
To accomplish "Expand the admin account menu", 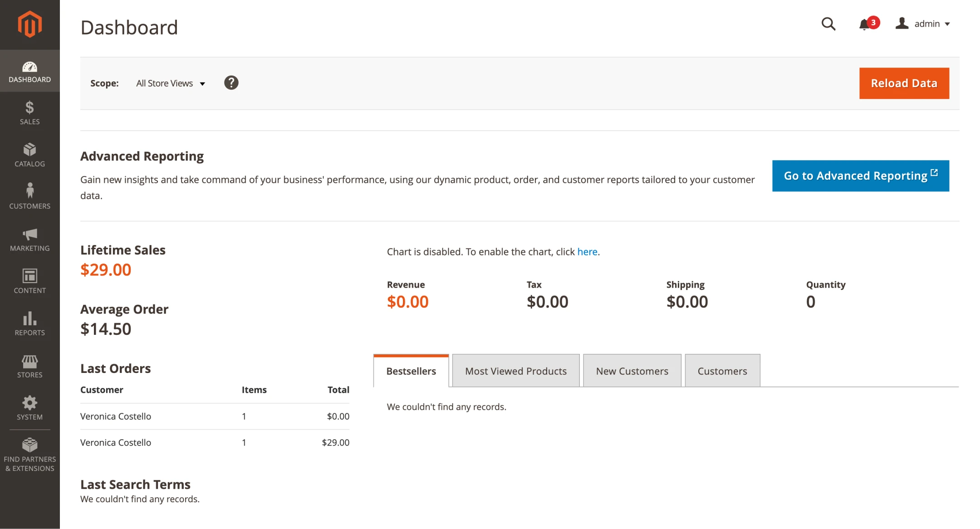I will pos(923,24).
